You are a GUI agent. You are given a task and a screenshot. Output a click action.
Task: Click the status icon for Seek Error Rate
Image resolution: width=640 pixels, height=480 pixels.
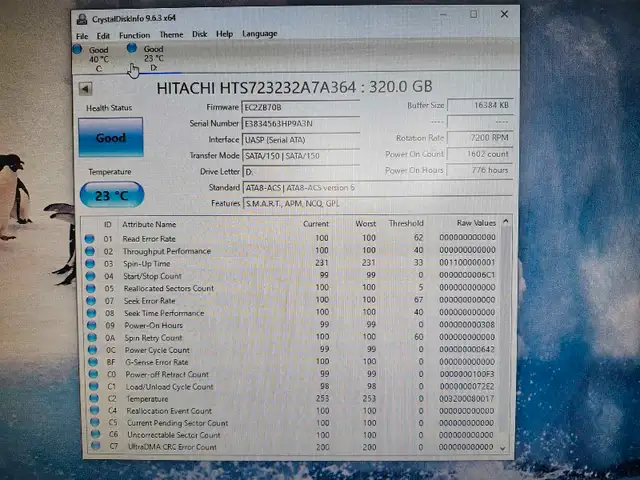91,301
